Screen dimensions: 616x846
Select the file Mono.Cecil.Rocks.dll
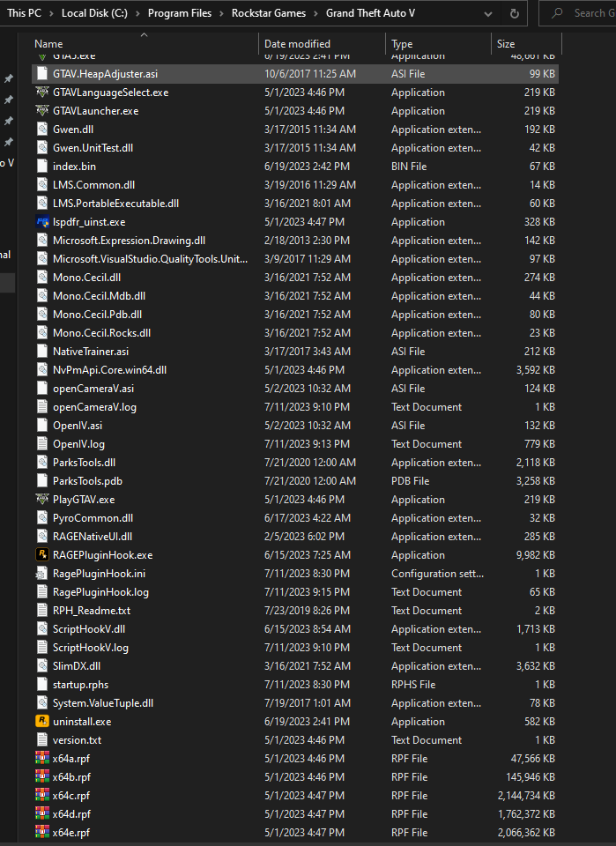[295, 333]
